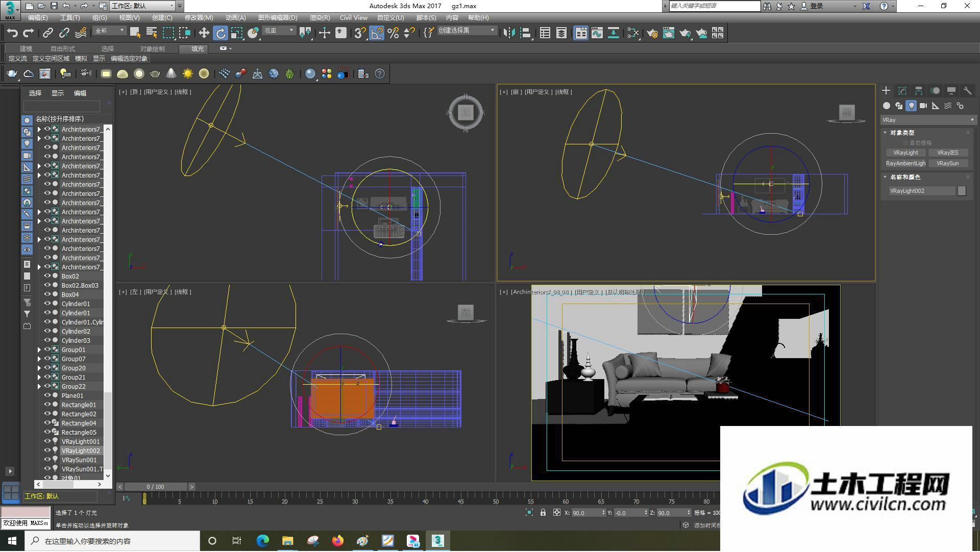The image size is (980, 552).
Task: Activate the Select and Rotate tool
Action: (x=220, y=33)
